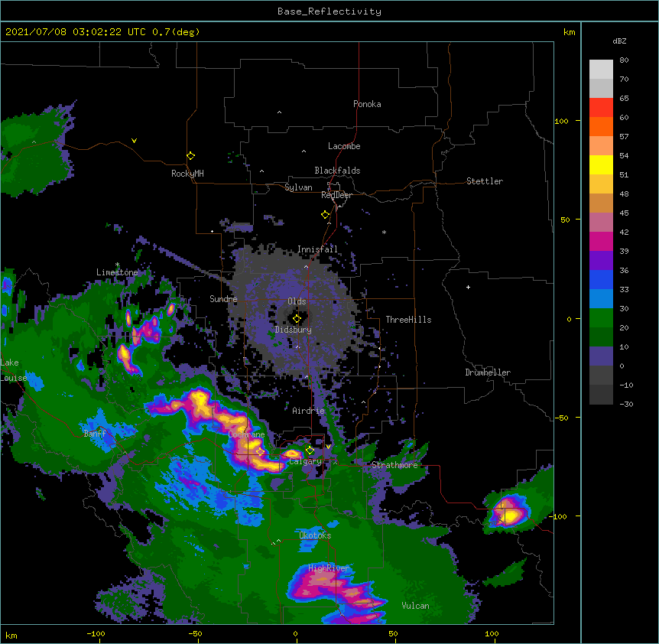Select the yellow 51-54 dBZ legend swatch
Screen dimensions: 659x644
[601, 164]
